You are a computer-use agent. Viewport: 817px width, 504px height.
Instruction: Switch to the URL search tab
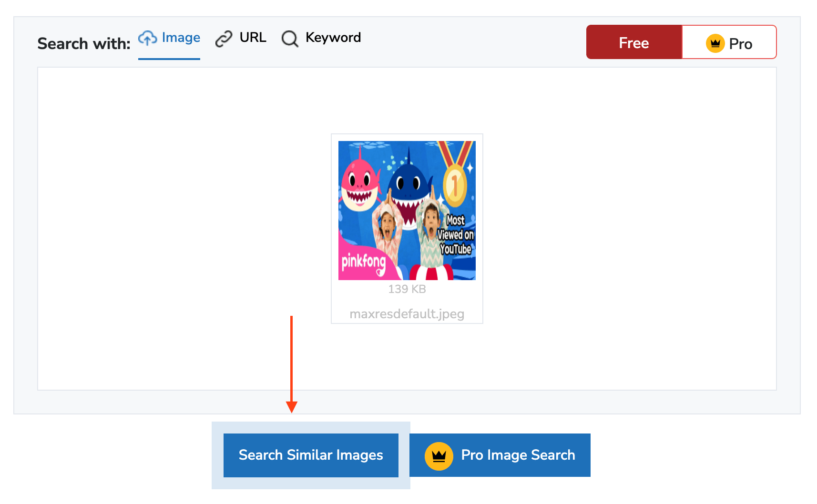(x=253, y=38)
